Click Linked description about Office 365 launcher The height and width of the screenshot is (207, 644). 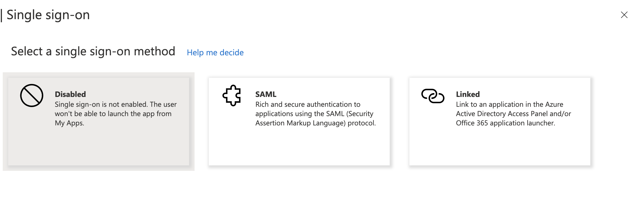(514, 114)
